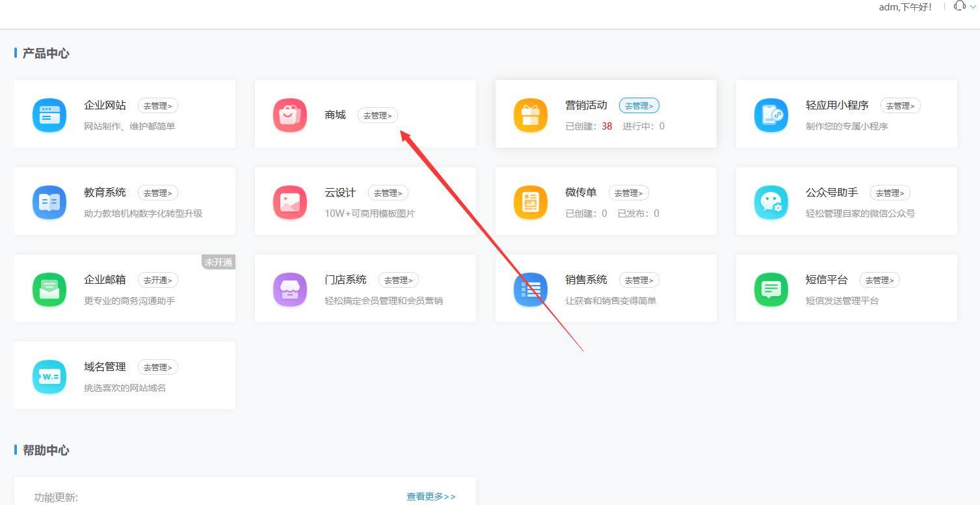Click 去管理 button for 商城

[378, 115]
